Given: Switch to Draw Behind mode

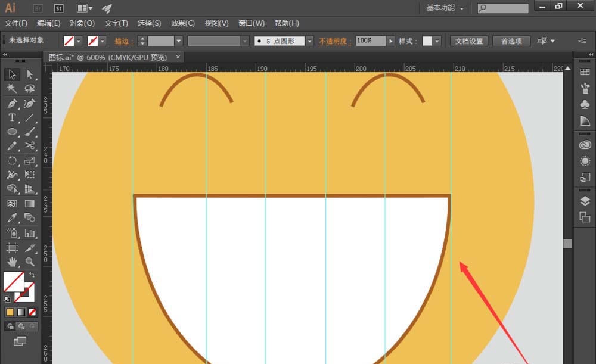Looking at the screenshot, I should pos(21,326).
